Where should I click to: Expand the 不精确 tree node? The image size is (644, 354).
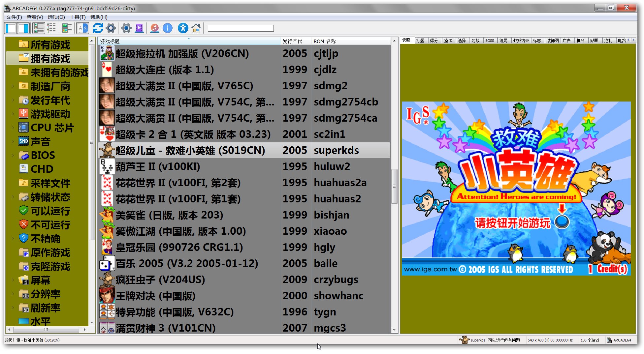tap(13, 239)
